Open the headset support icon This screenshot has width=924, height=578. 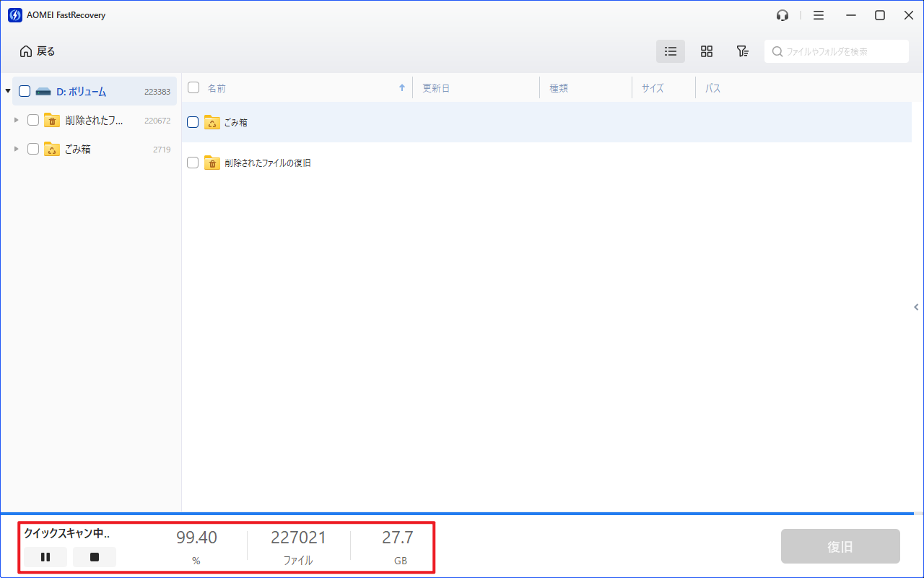click(x=782, y=15)
